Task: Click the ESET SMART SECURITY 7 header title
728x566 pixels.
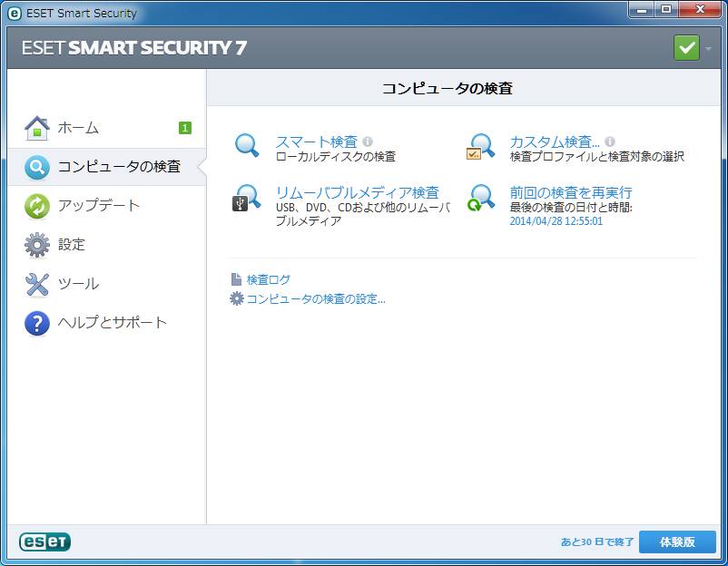Action: (134, 48)
